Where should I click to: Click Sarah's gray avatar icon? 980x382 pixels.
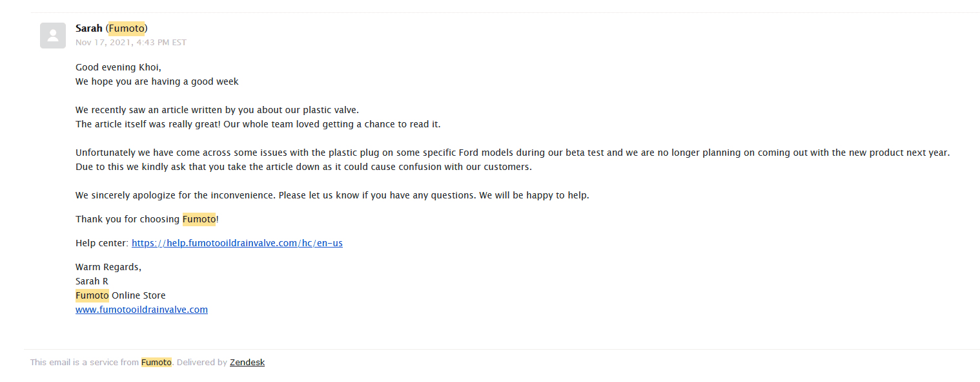click(53, 36)
